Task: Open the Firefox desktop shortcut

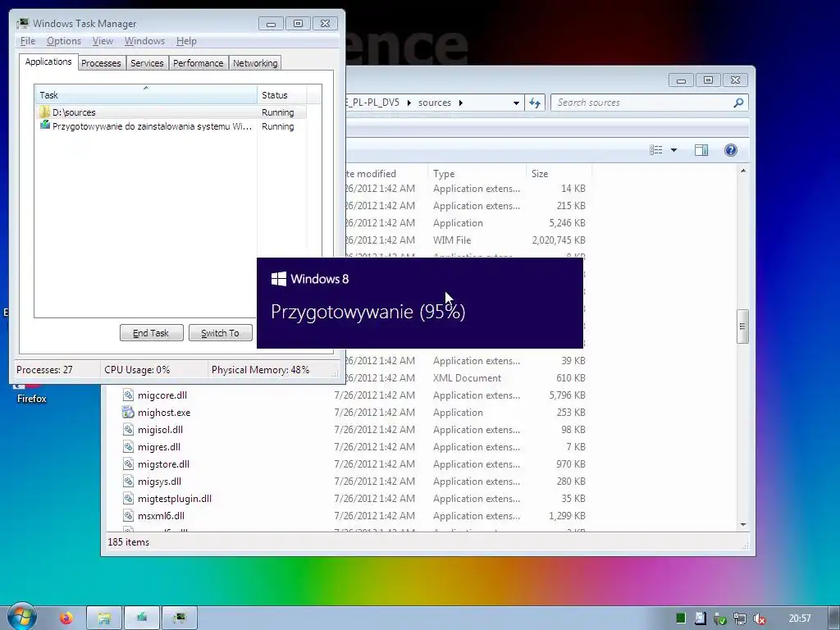Action: (x=31, y=393)
